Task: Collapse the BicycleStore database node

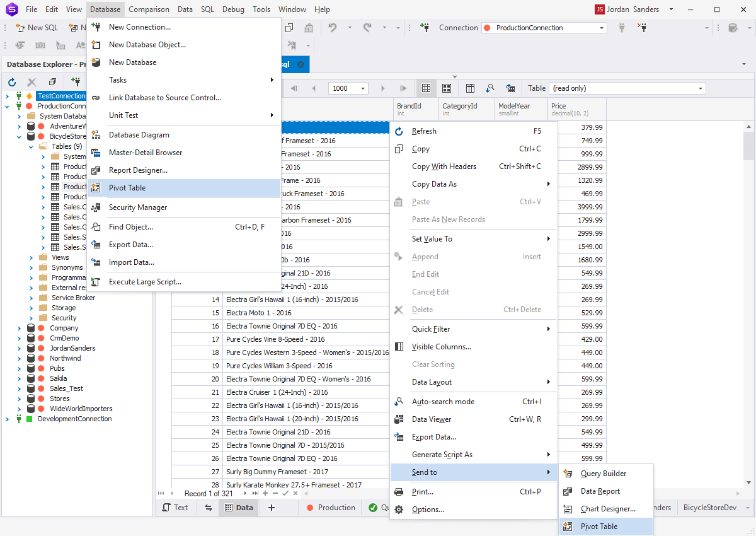Action: (19, 136)
